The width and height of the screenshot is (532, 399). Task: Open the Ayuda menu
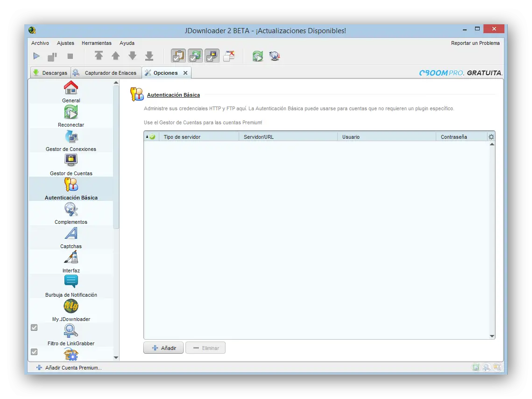[127, 43]
